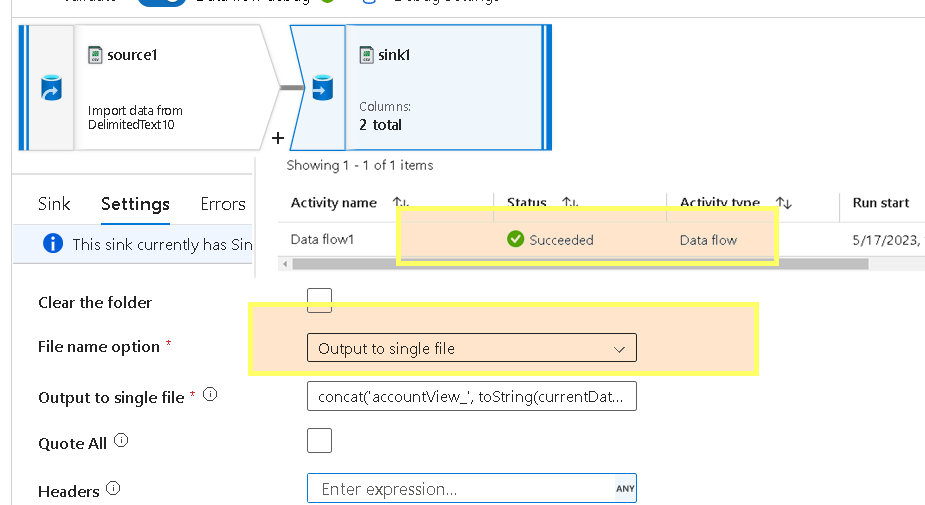The image size is (925, 505).
Task: Click the 'Showing 1 - 1 of 1 items' text
Action: tap(360, 165)
